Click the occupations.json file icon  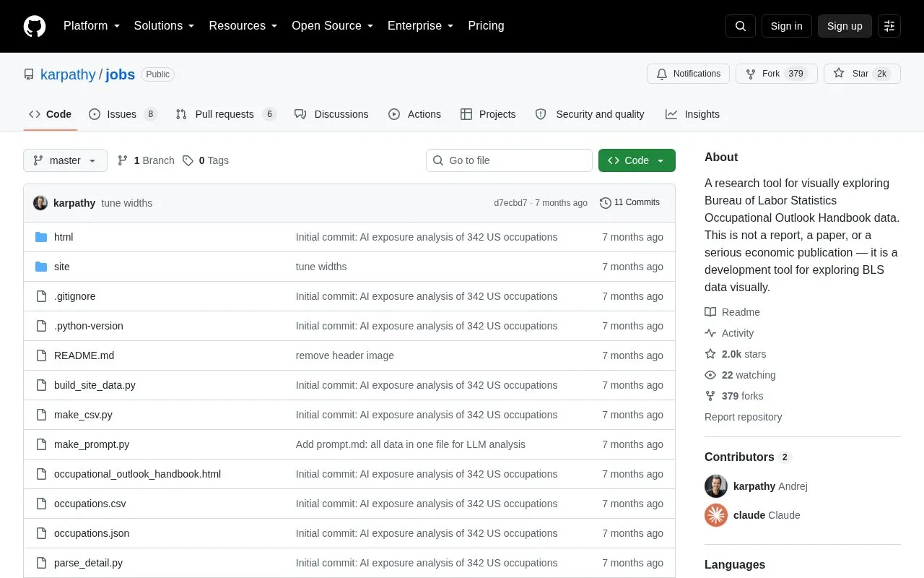41,533
